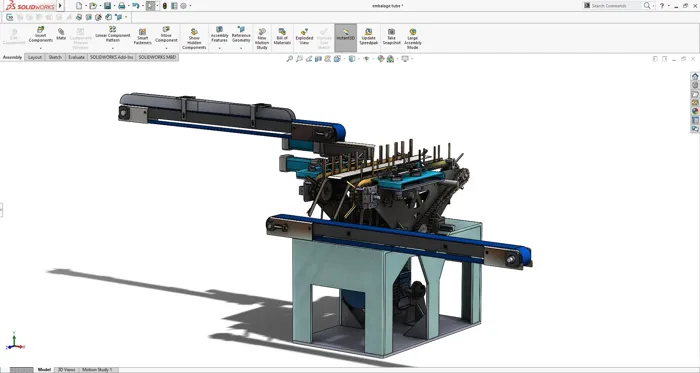
Task: Open the Motion Study 1 tab
Action: coord(97,370)
